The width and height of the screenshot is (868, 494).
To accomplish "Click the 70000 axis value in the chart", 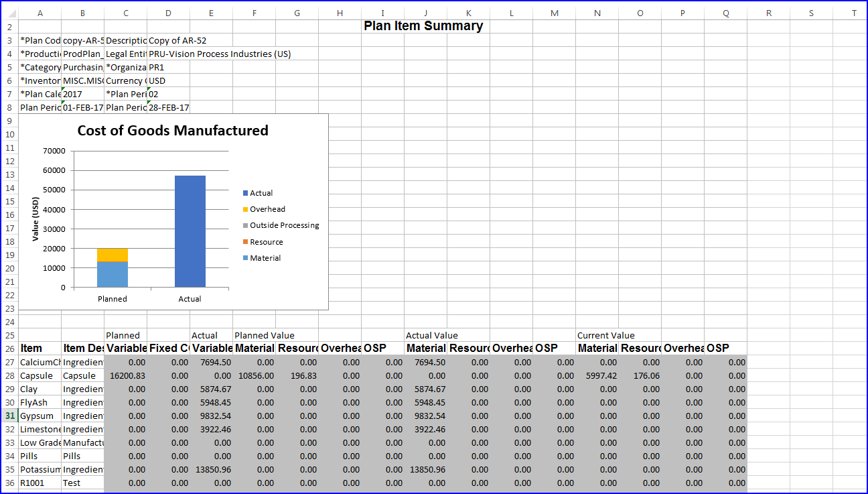I will (55, 151).
